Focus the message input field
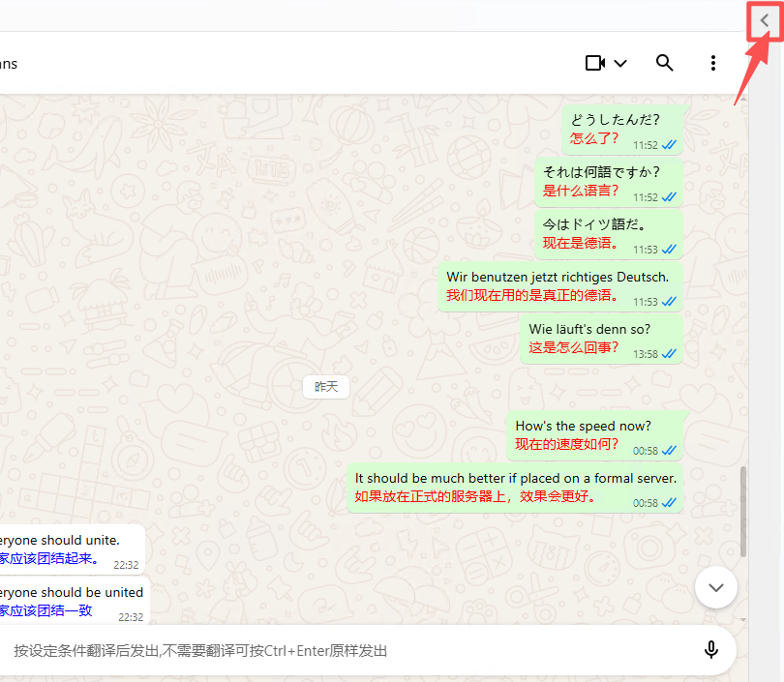784x682 pixels. point(348,650)
